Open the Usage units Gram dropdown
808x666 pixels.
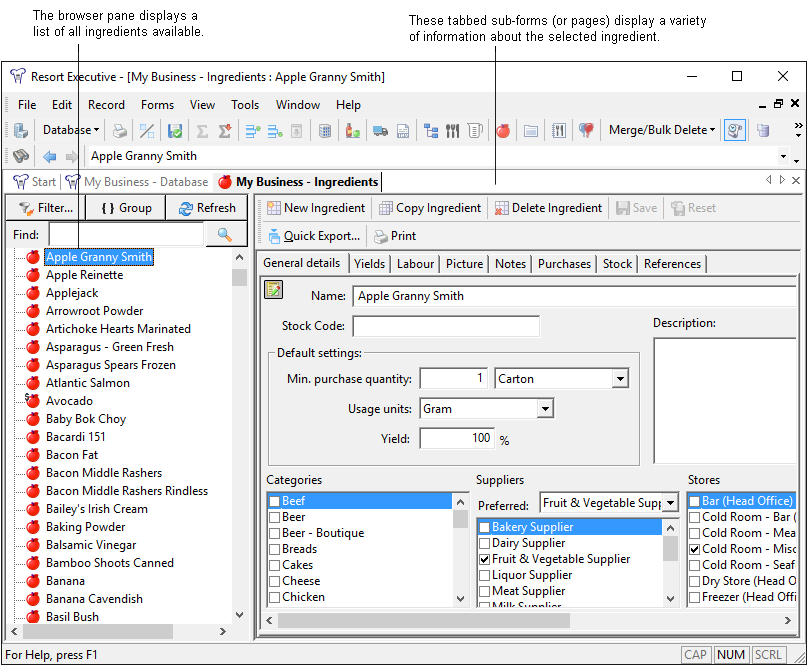[545, 409]
